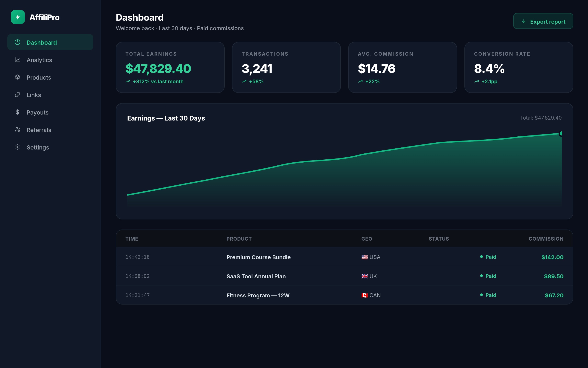The width and height of the screenshot is (588, 368).
Task: Click the Referrals people icon
Action: coord(17,130)
